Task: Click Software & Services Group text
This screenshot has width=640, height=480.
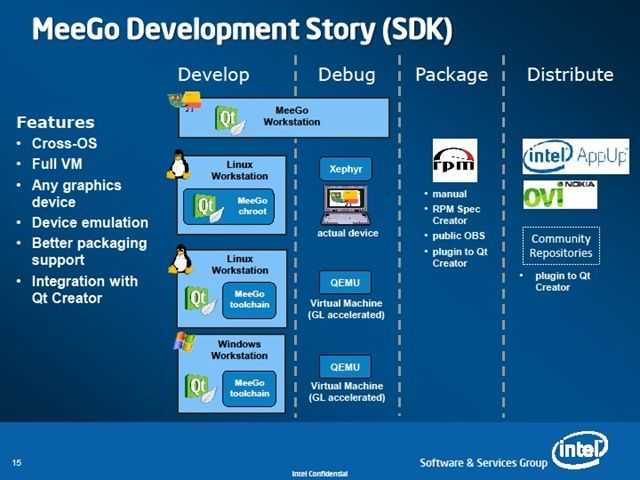Action: tap(484, 463)
